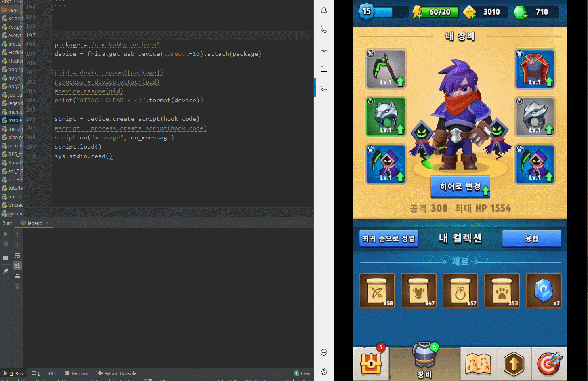Click the emulator minus circle icon
The height and width of the screenshot is (381, 588).
click(324, 352)
